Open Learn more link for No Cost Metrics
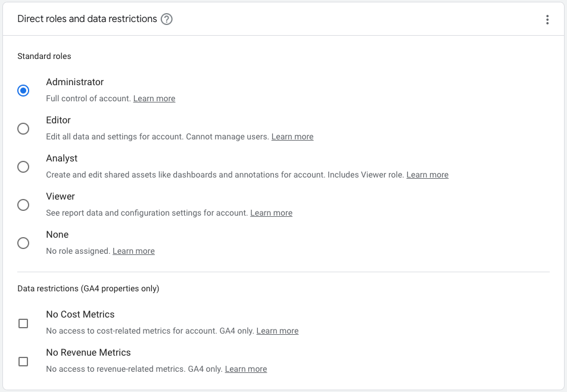Image resolution: width=567 pixels, height=392 pixels. click(278, 331)
